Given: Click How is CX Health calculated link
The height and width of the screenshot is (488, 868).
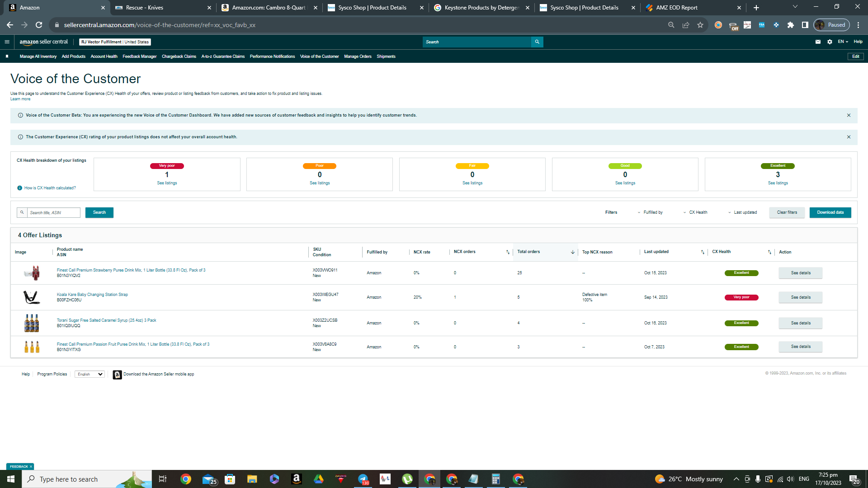Looking at the screenshot, I should click(x=50, y=188).
